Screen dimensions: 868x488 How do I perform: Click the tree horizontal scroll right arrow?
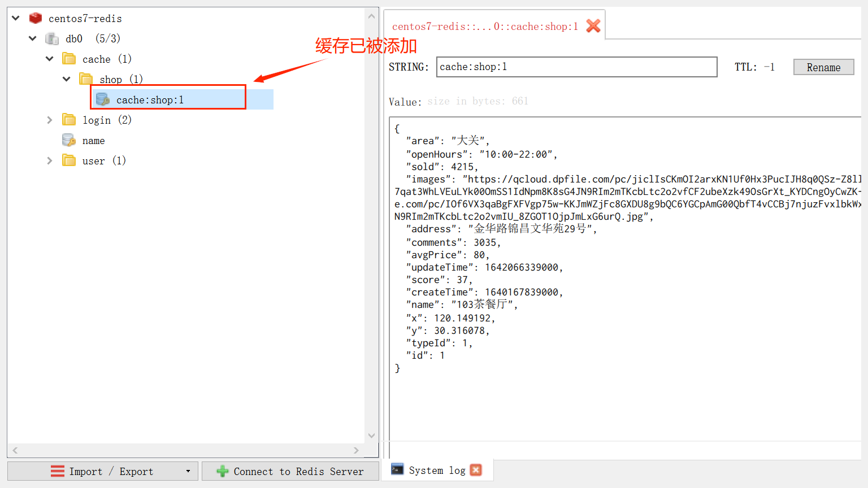pyautogui.click(x=356, y=450)
